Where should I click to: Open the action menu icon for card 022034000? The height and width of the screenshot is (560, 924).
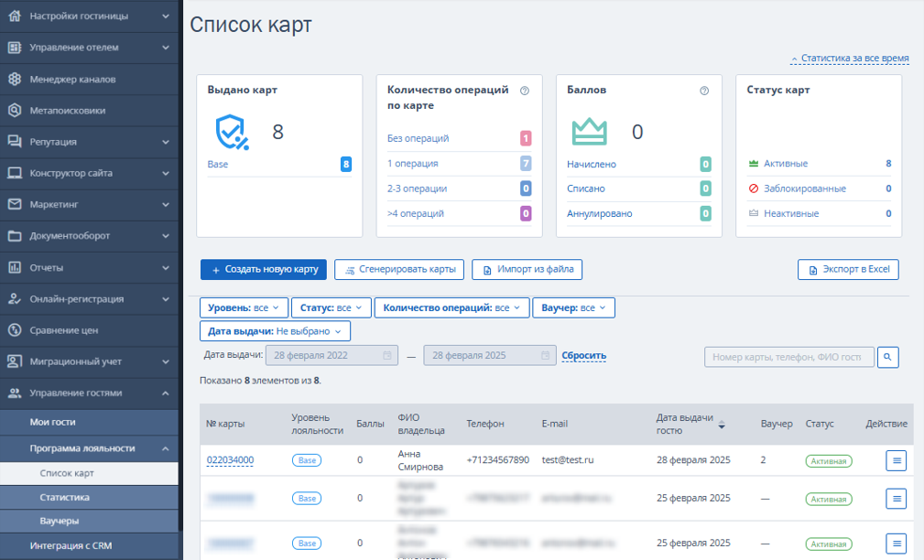[x=897, y=460]
